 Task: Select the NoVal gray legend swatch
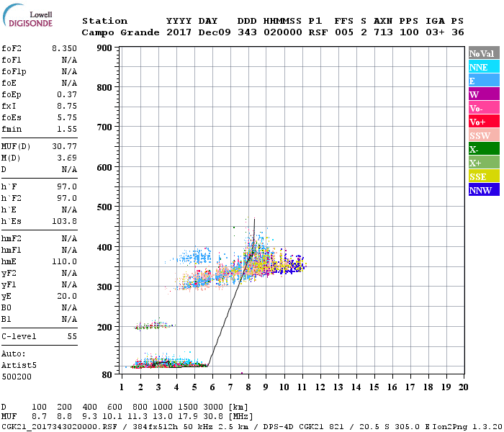pyautogui.click(x=484, y=53)
